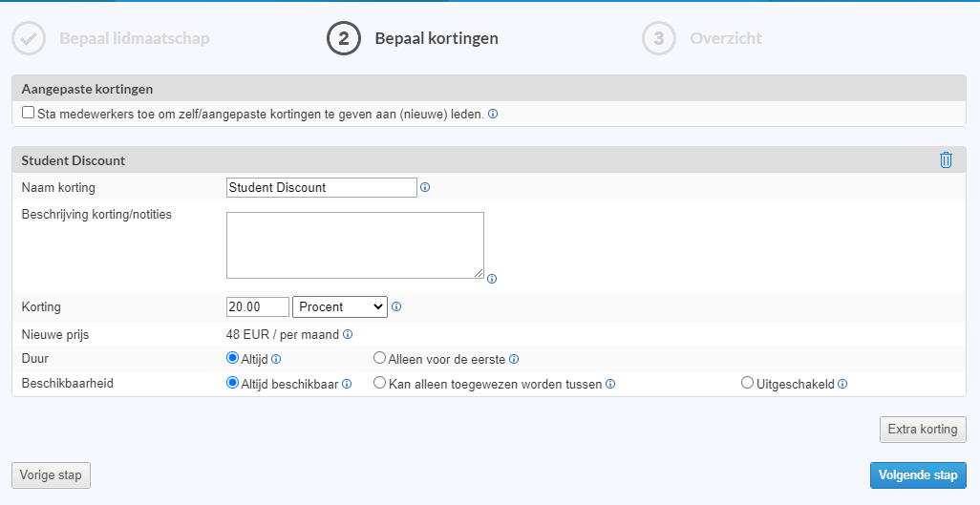Open info icon beside Kan alleen toegewezen worden tussen
The height and width of the screenshot is (505, 980).
[610, 384]
